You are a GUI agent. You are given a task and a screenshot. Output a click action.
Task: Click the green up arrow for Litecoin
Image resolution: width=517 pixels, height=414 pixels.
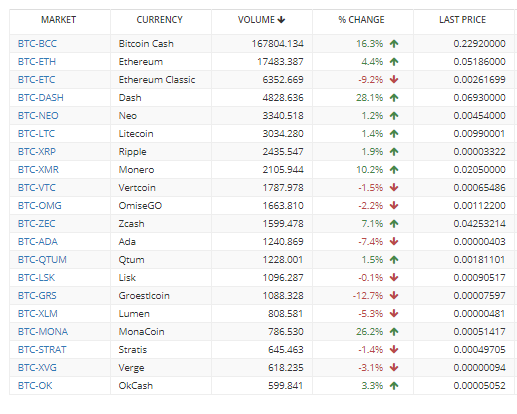[x=394, y=134]
